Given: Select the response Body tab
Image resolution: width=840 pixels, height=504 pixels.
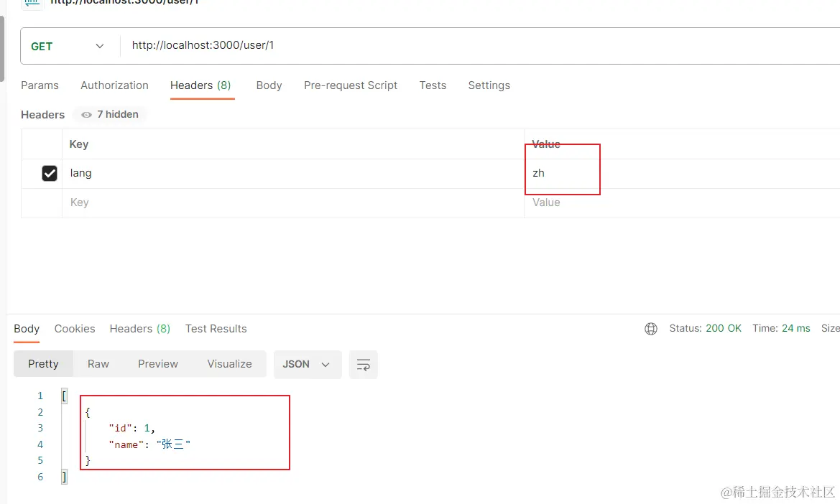Looking at the screenshot, I should pyautogui.click(x=27, y=329).
